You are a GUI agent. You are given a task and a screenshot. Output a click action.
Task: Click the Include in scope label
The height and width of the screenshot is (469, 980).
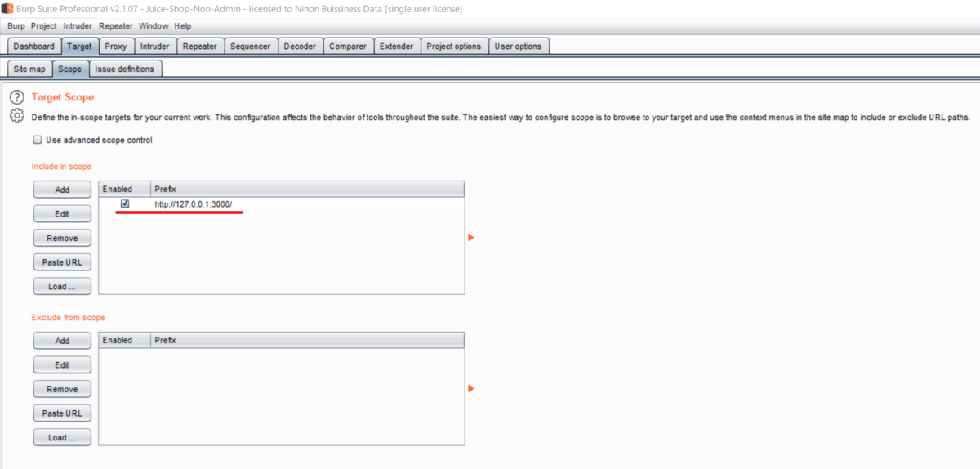pos(61,167)
